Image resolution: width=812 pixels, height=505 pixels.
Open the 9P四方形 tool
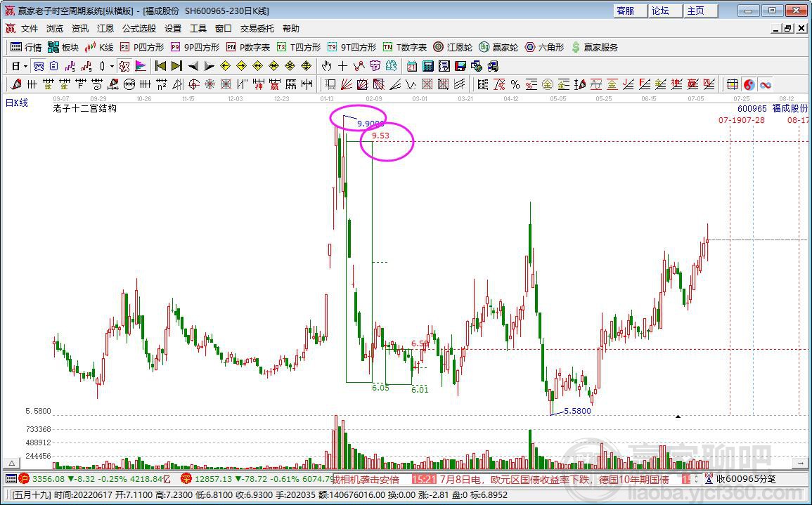coord(195,48)
